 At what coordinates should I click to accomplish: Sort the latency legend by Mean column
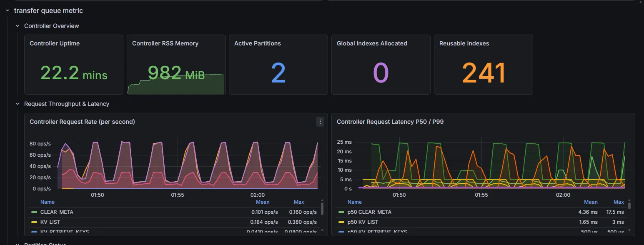coord(591,202)
